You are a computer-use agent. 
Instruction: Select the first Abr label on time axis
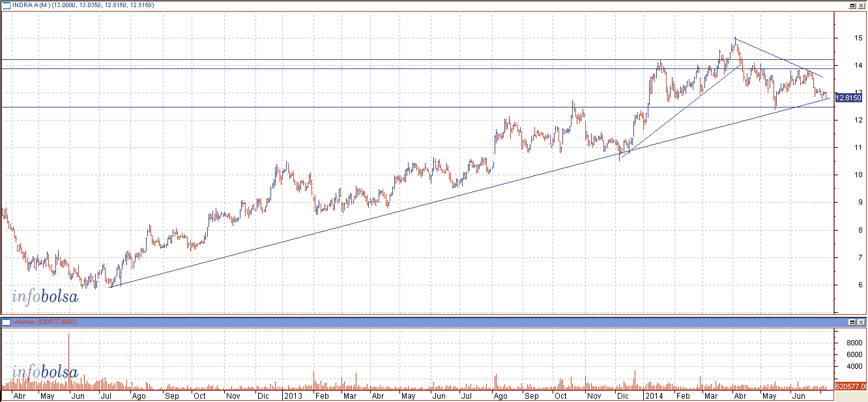click(x=20, y=395)
